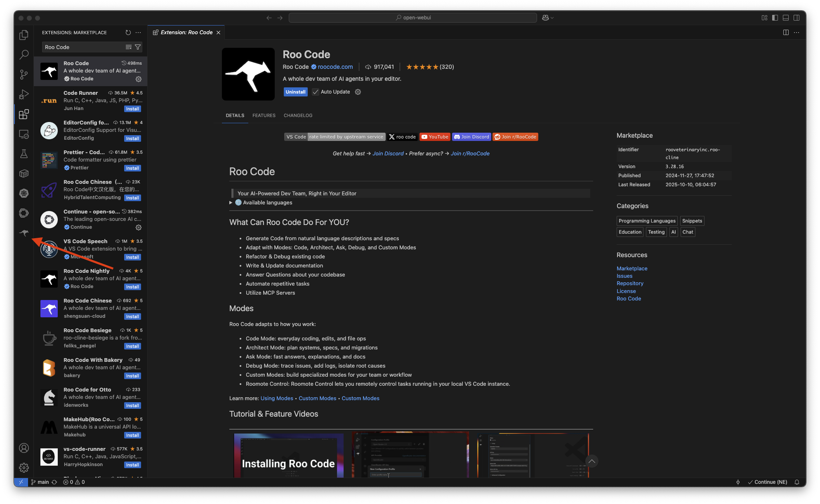Open Source Control view in activity bar

[24, 75]
